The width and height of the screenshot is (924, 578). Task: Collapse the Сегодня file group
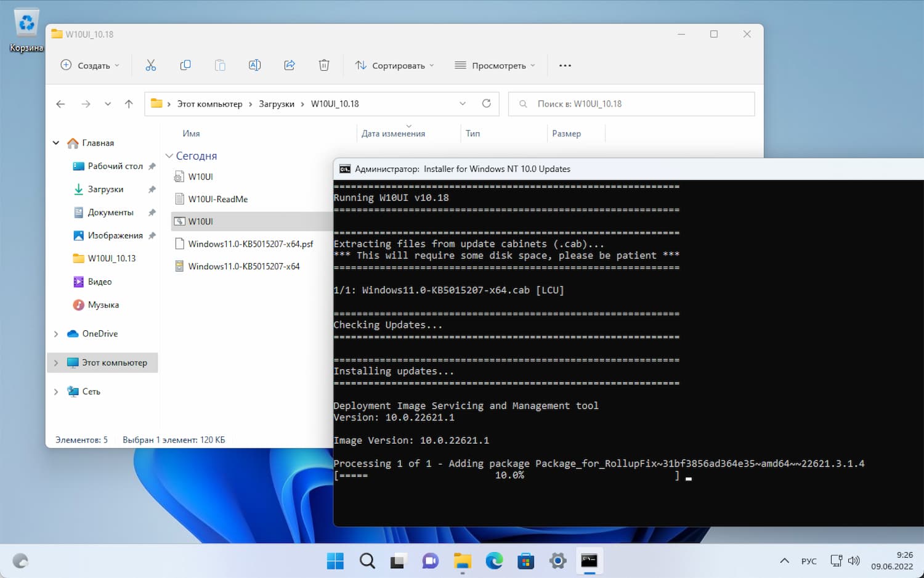pyautogui.click(x=169, y=156)
